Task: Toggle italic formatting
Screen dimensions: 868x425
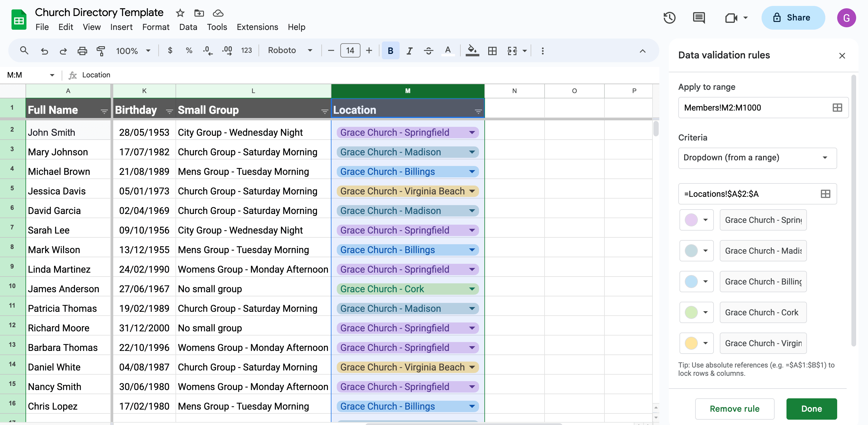Action: click(409, 51)
